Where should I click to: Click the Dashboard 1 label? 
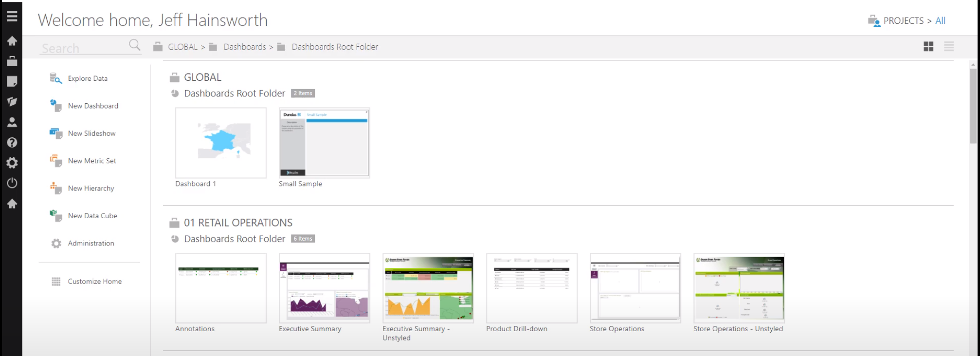[x=196, y=184]
